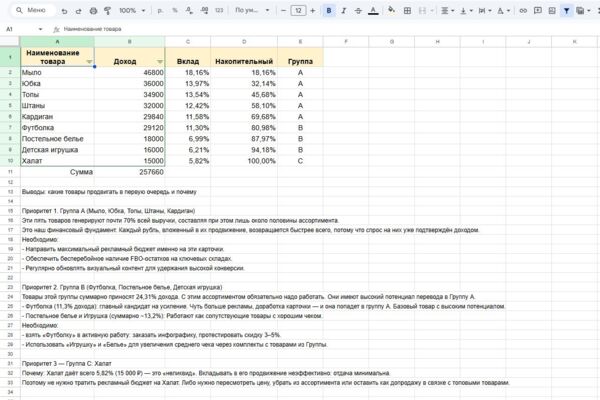Viewport: 600px width, 400px height.
Task: Open the filter views dropdown
Action: tap(583, 11)
